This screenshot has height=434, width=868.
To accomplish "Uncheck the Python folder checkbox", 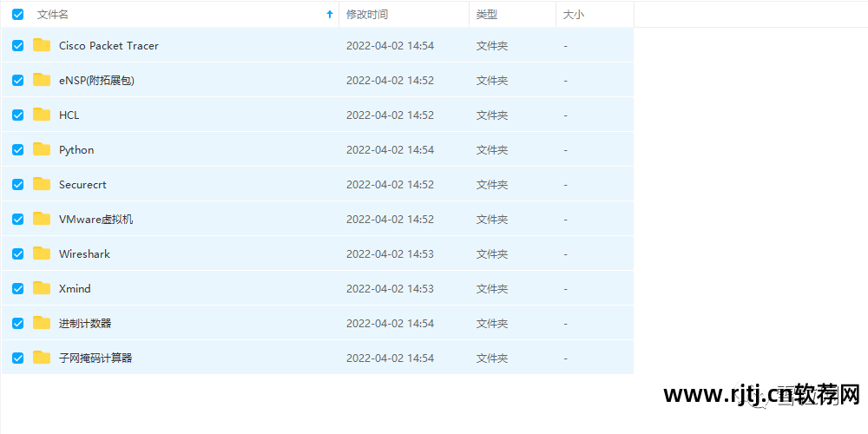I will 17,149.
